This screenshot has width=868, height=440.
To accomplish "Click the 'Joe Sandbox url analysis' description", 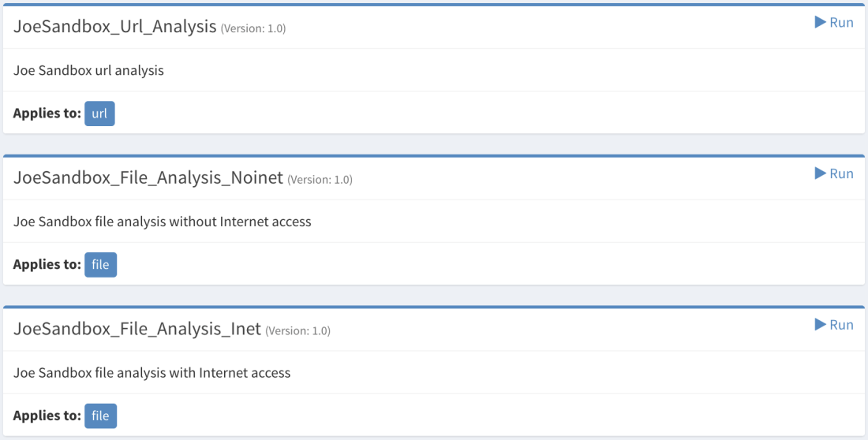I will coord(88,70).
